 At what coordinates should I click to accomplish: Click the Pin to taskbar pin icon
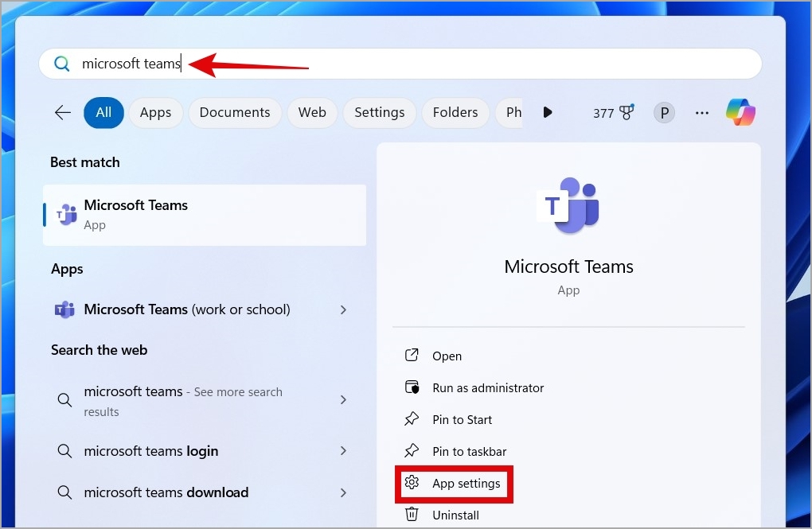pyautogui.click(x=412, y=451)
